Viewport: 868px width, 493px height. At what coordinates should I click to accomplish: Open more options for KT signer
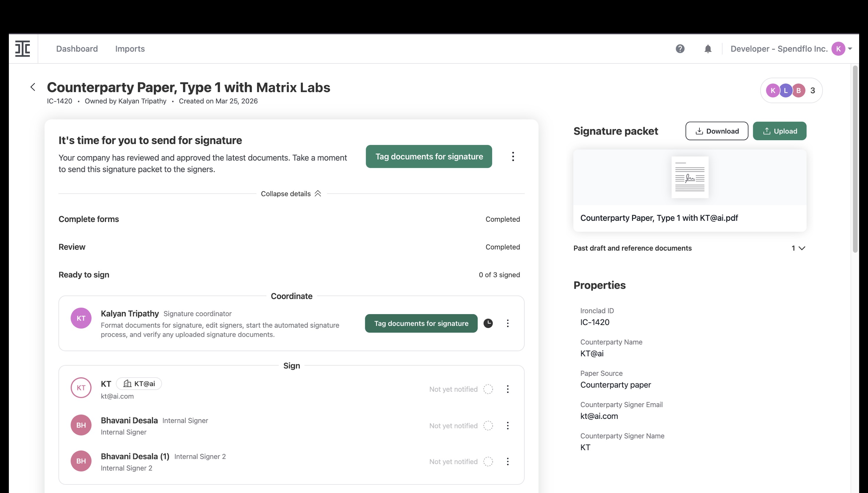[x=508, y=389]
